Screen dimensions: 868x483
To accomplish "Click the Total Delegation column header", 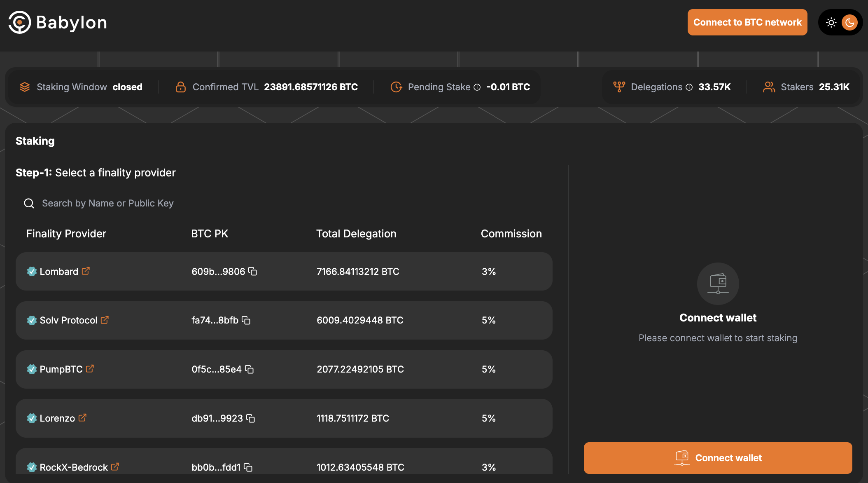I will tap(356, 234).
